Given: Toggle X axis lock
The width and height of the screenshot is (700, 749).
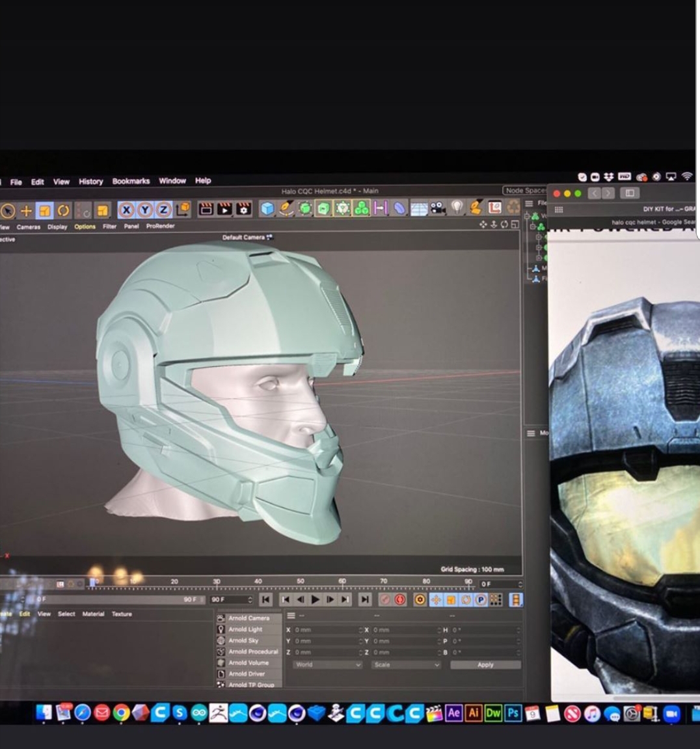Looking at the screenshot, I should pos(126,210).
